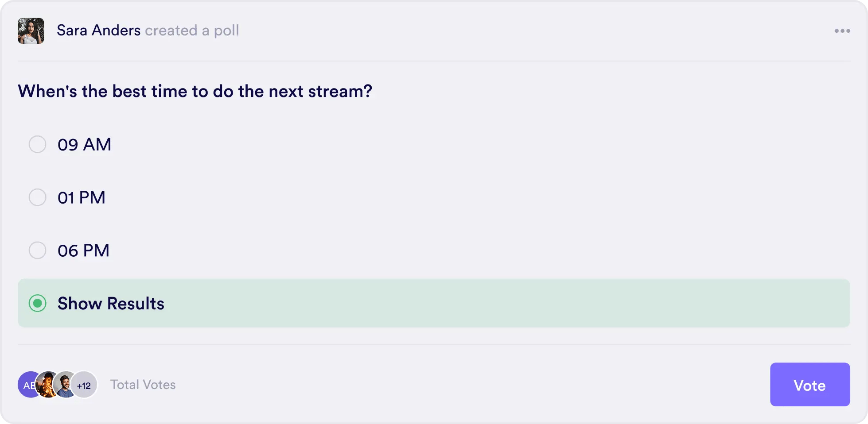Click the green Show Results indicator
Viewport: 868px width, 424px height.
pyautogui.click(x=38, y=303)
